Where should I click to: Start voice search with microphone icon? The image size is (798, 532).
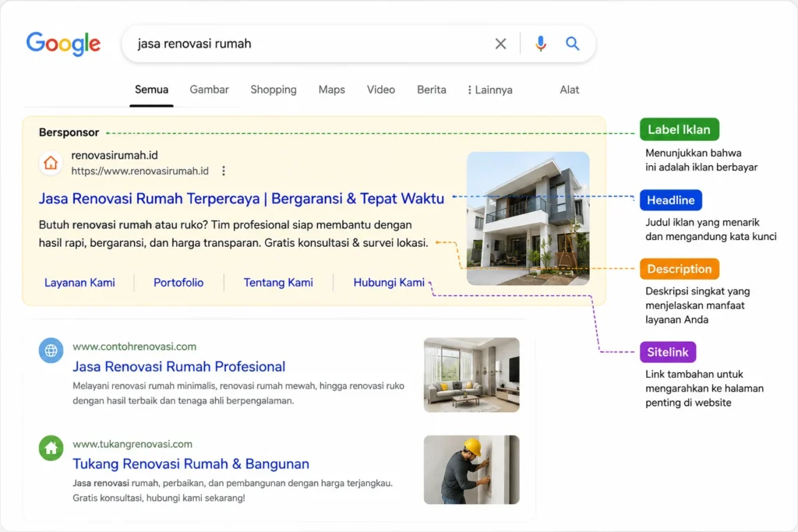click(541, 44)
